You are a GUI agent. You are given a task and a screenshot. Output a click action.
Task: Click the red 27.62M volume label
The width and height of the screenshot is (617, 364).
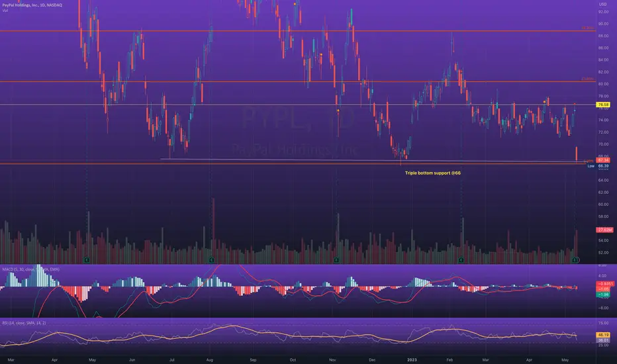[604, 230]
